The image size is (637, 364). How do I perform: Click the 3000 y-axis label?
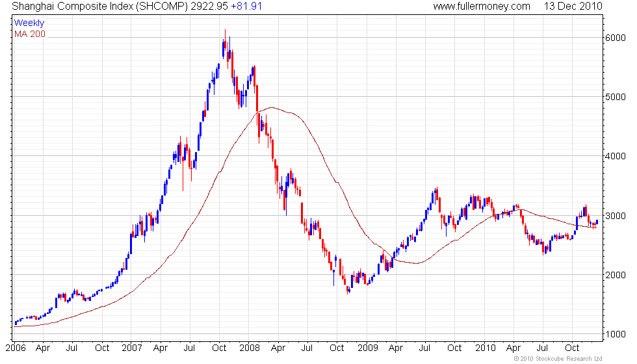pos(616,216)
